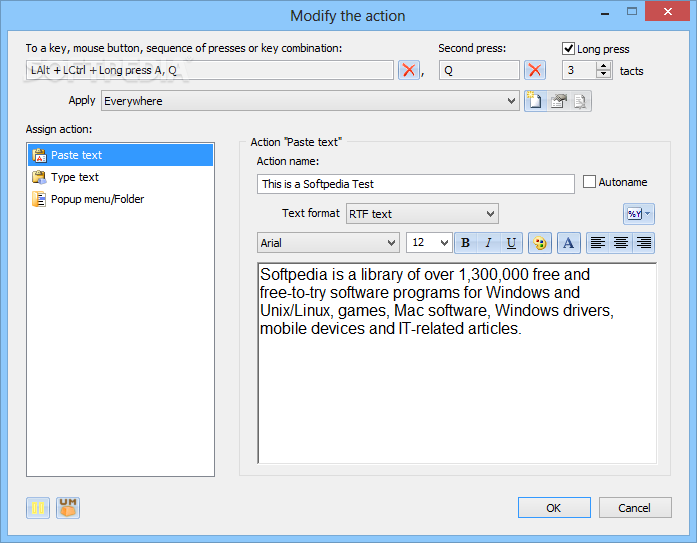
Task: Click inside the Softpedia text editor area
Action: click(457, 363)
